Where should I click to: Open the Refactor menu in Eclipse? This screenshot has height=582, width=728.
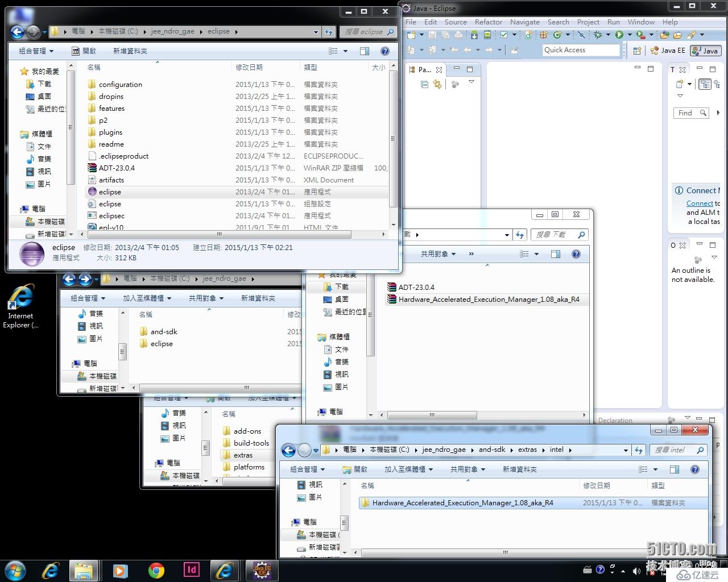(489, 22)
